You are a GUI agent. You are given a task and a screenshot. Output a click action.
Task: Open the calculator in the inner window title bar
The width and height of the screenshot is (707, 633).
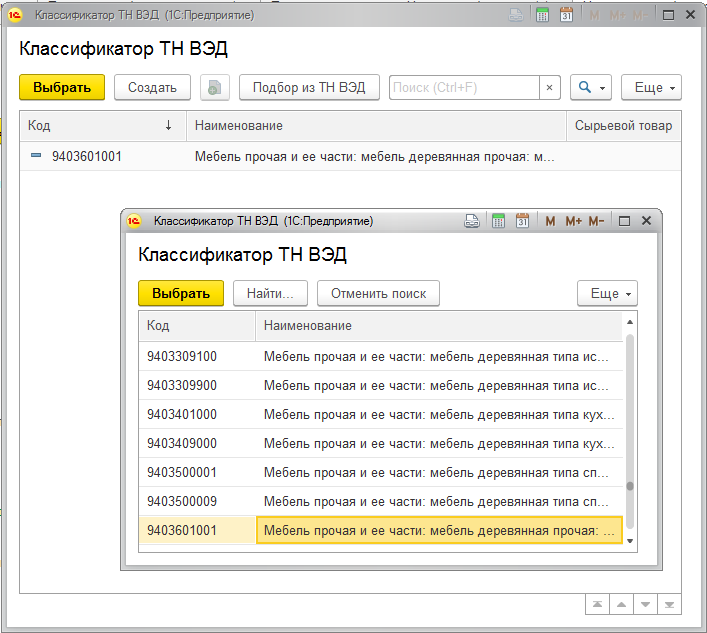(x=498, y=221)
